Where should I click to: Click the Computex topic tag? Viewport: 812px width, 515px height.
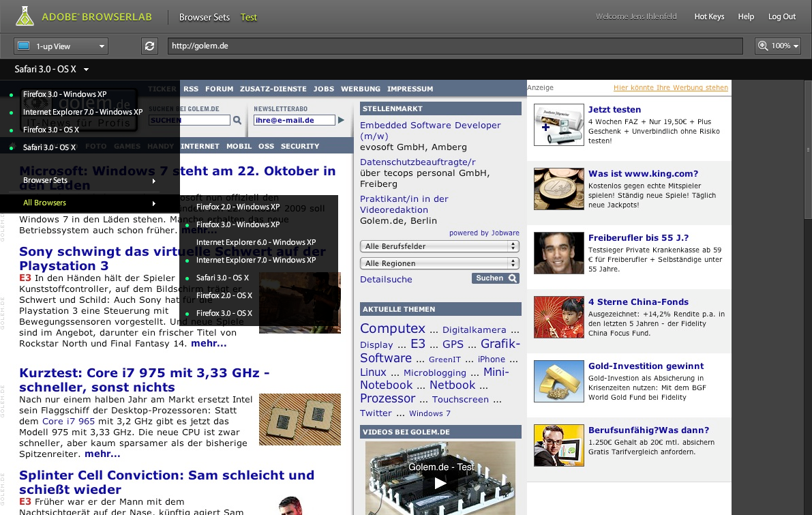tap(393, 329)
